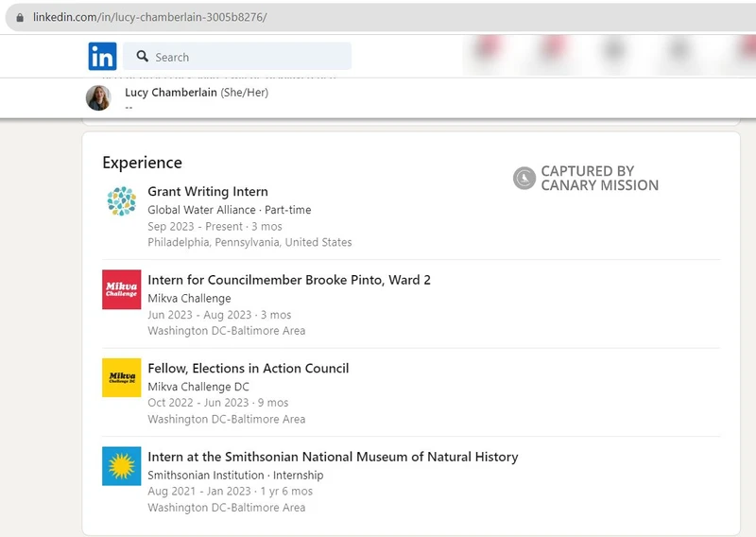Open the LinkedIn home logo
The height and width of the screenshot is (537, 756).
tap(102, 57)
